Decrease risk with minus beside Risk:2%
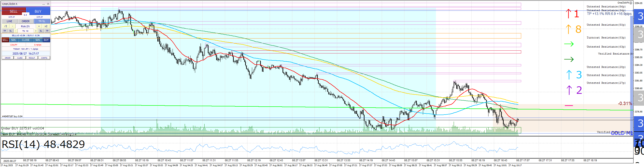The image size is (644, 168). point(13,26)
